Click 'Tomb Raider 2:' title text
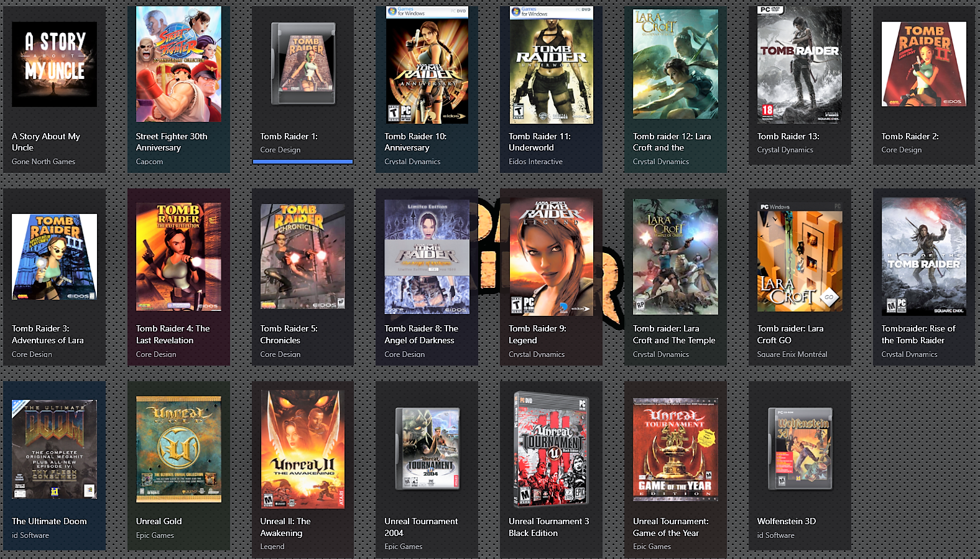Viewport: 980px width, 559px height. [910, 136]
